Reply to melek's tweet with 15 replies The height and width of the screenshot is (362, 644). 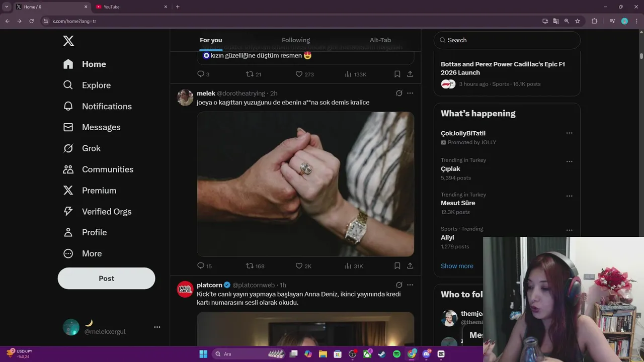(204, 266)
